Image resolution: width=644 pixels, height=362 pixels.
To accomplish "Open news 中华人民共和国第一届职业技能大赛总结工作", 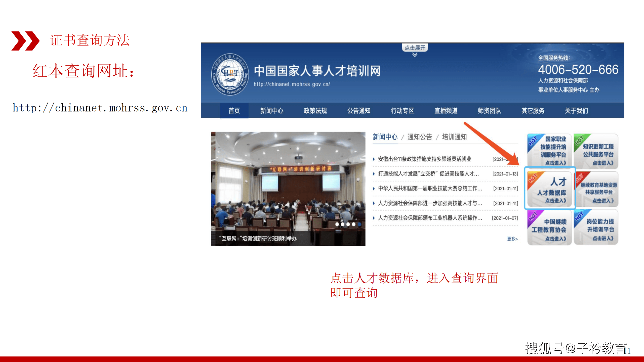I will (430, 189).
